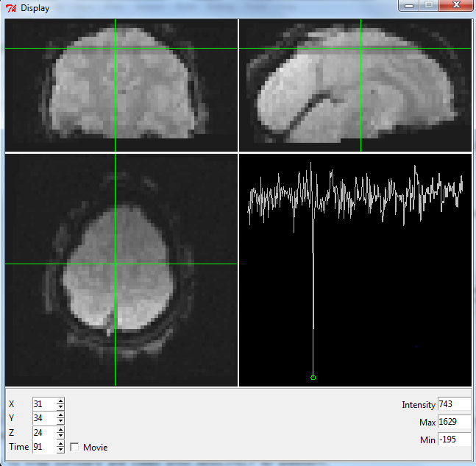The image size is (476, 466).
Task: Click the axial brain slice view
Action: pyautogui.click(x=121, y=270)
